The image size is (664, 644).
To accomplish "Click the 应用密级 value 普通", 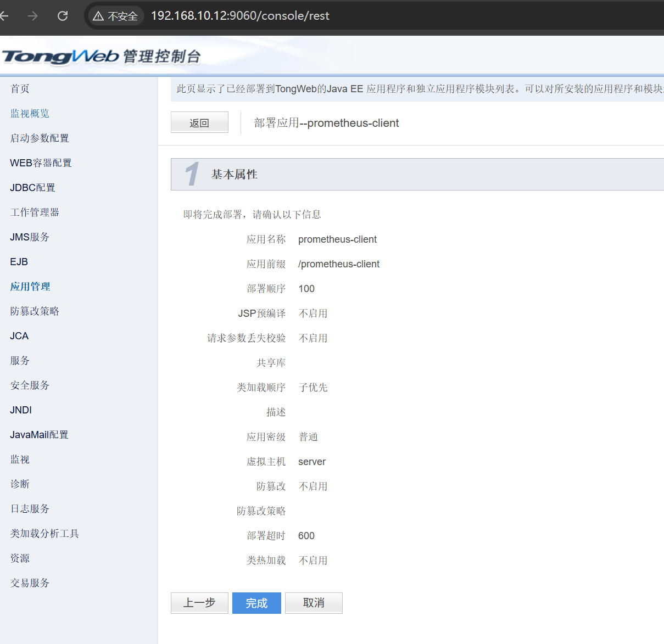I will click(308, 437).
